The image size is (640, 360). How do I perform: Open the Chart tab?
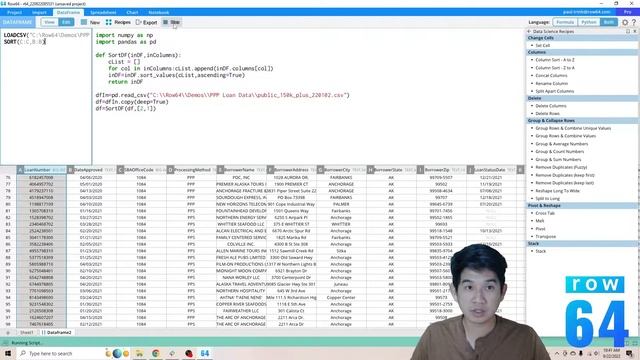132,12
